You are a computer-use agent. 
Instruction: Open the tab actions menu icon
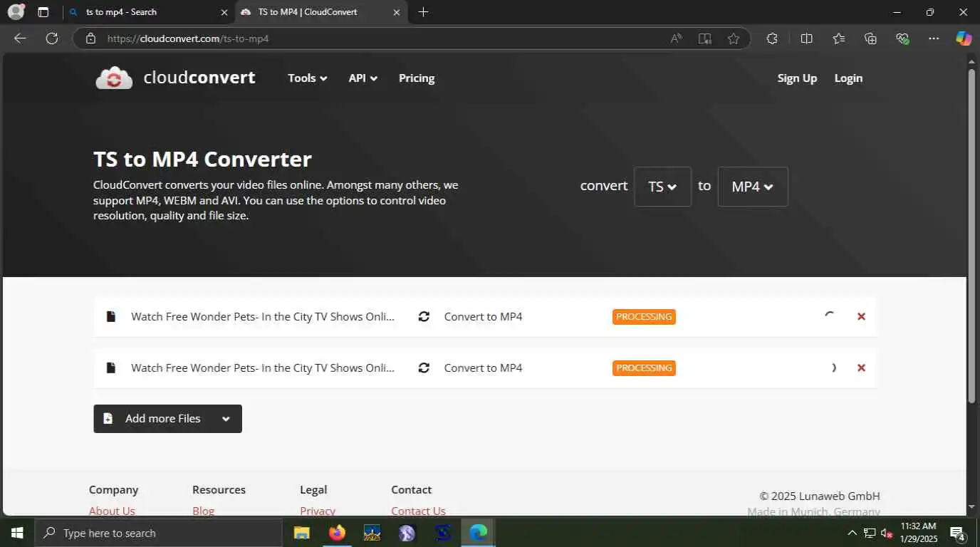coord(43,12)
